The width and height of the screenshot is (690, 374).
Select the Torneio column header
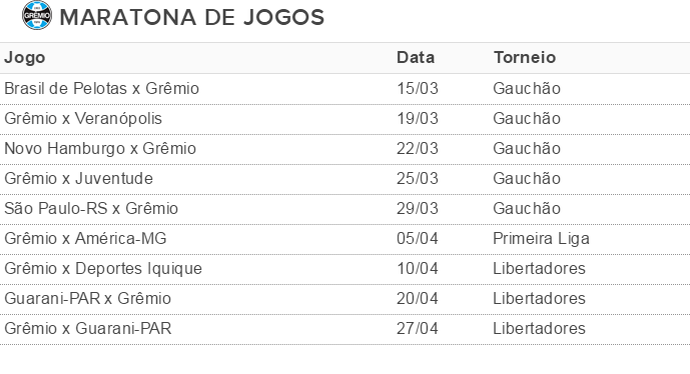pos(525,58)
